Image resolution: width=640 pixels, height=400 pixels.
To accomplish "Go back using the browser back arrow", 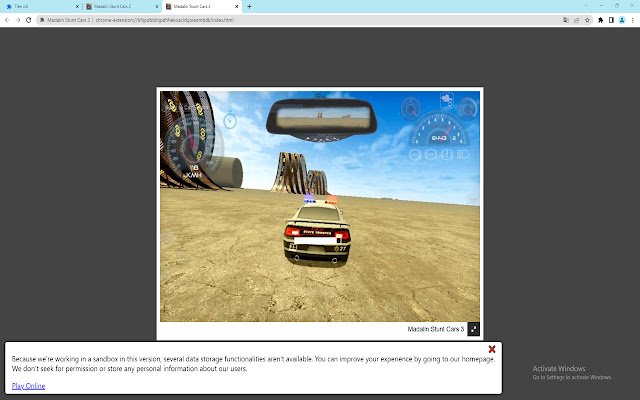I will tap(7, 20).
